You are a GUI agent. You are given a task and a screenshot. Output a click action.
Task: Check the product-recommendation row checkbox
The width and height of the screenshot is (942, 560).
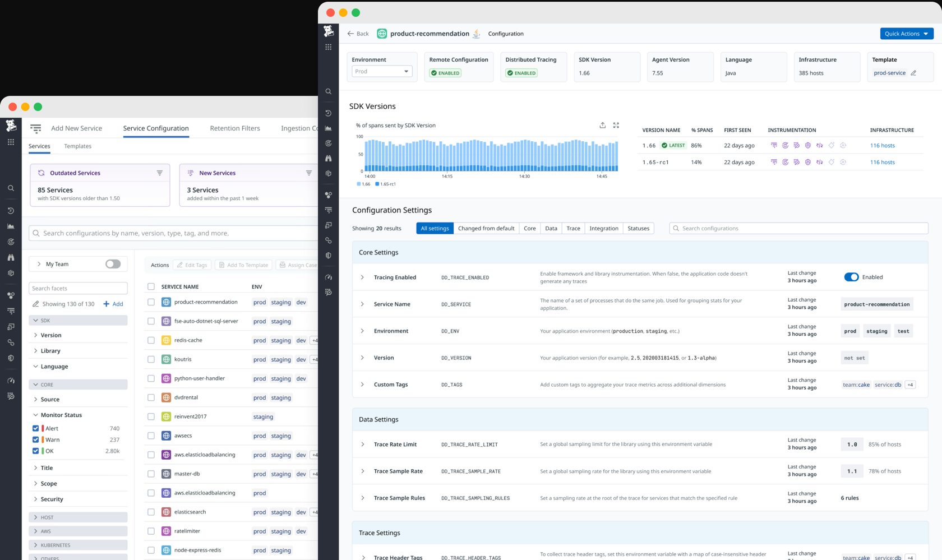[x=151, y=302]
